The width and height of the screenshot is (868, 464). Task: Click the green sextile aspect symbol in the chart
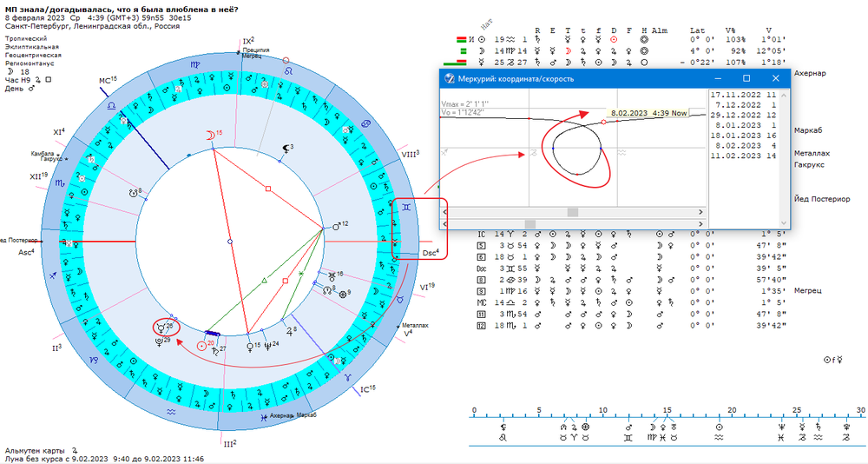pyautogui.click(x=300, y=274)
